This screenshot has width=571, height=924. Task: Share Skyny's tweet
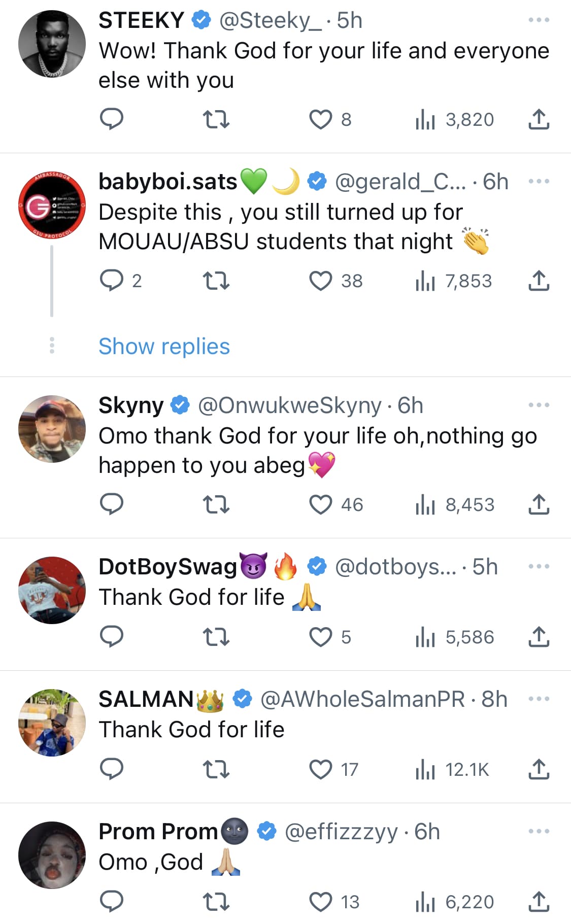point(539,504)
